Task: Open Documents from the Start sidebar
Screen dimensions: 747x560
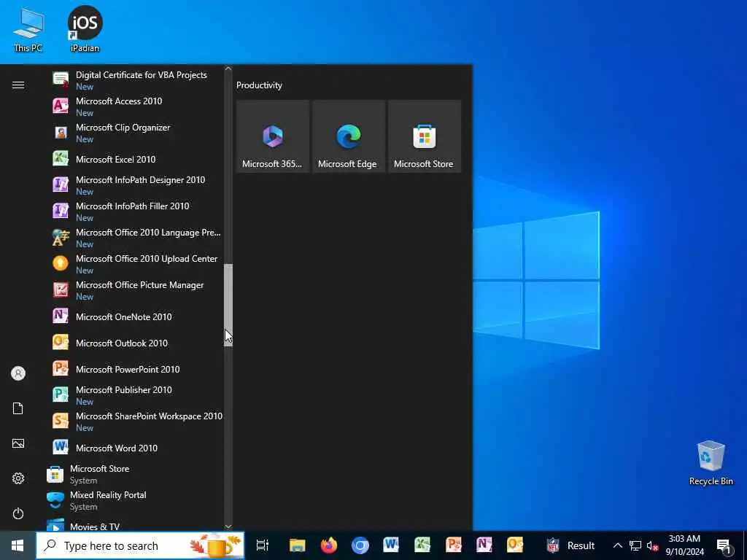Action: click(x=18, y=408)
